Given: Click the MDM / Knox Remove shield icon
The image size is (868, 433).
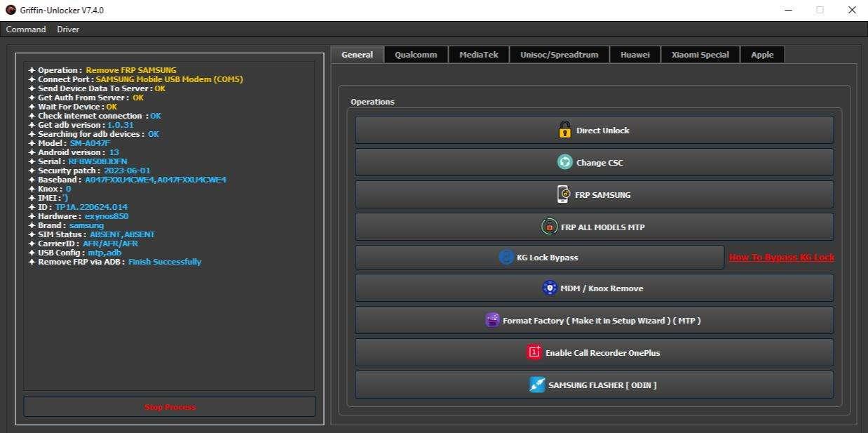Looking at the screenshot, I should 550,288.
